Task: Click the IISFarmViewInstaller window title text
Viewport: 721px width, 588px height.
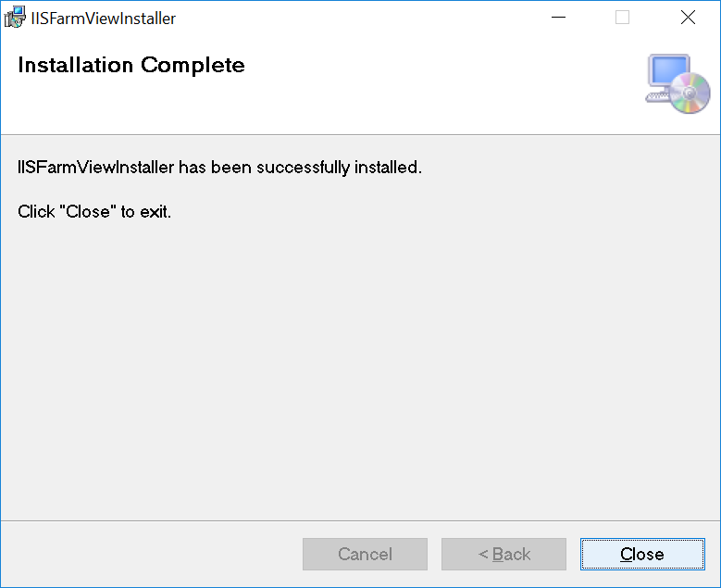Action: 103,19
